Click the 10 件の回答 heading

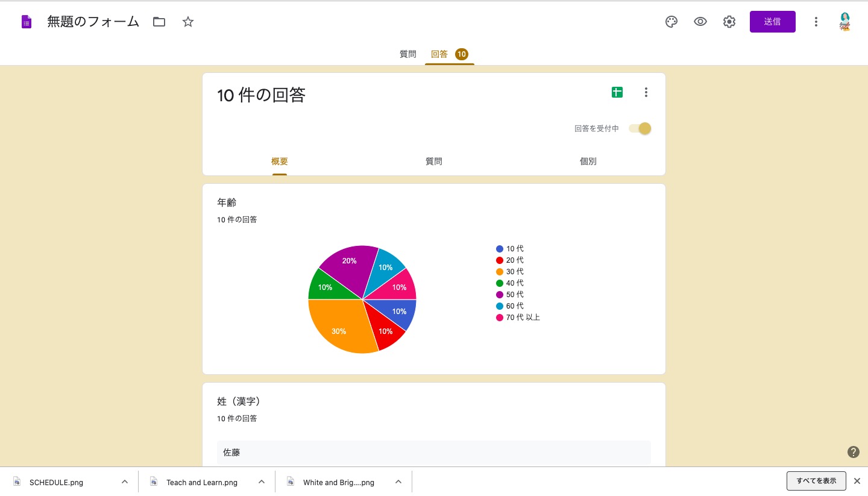pos(262,95)
